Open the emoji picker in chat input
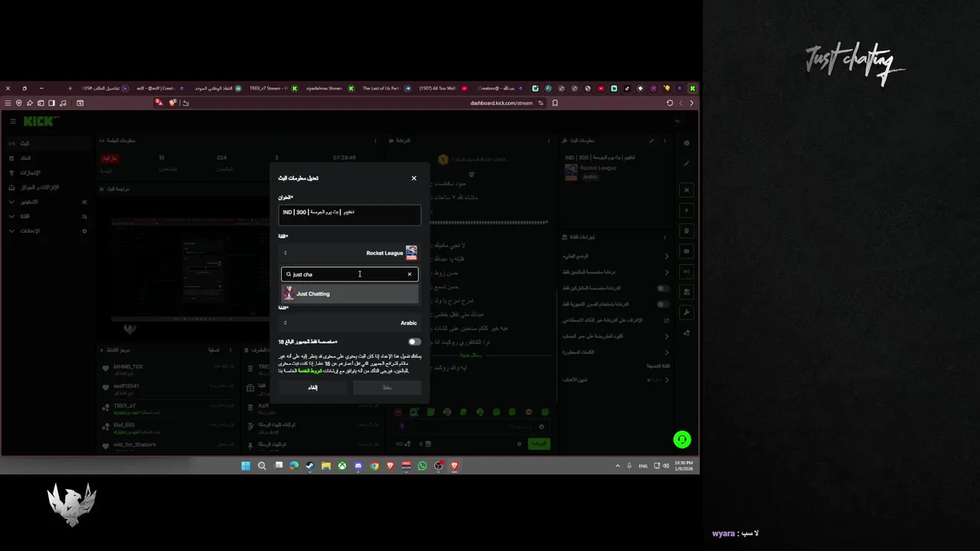Viewport: 980px width, 551px height. 541,427
